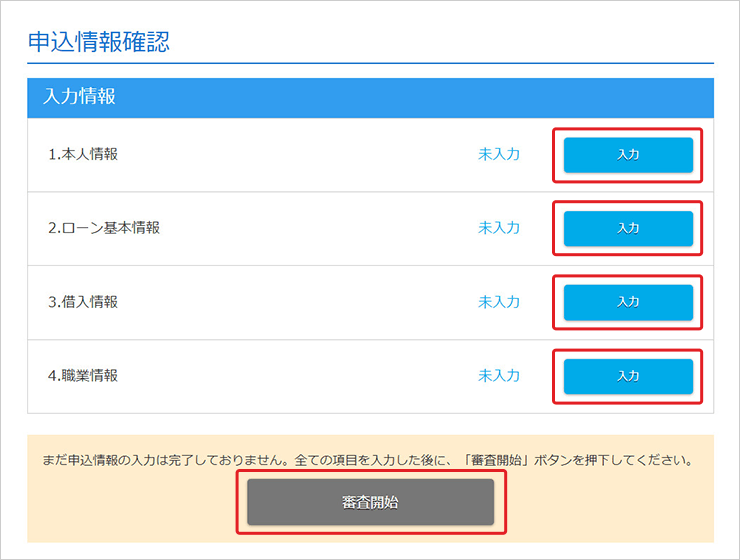Screen dimensions: 740x560
Task: Click the 1.本人情報 row label
Action: (x=83, y=155)
